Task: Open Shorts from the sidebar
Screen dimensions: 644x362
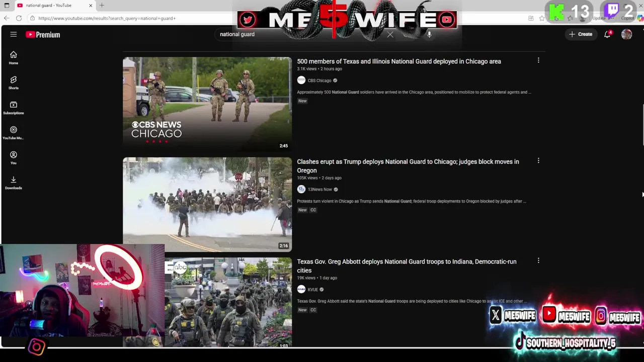Action: coord(14,83)
